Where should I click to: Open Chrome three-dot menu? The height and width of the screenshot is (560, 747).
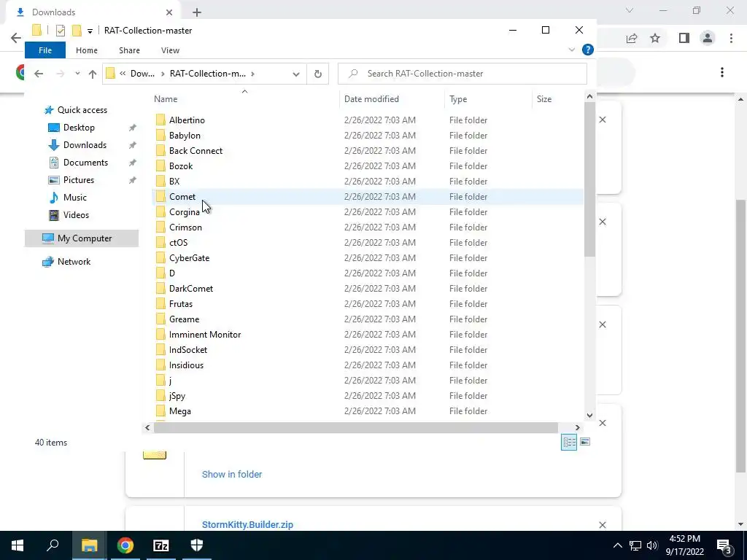[731, 38]
